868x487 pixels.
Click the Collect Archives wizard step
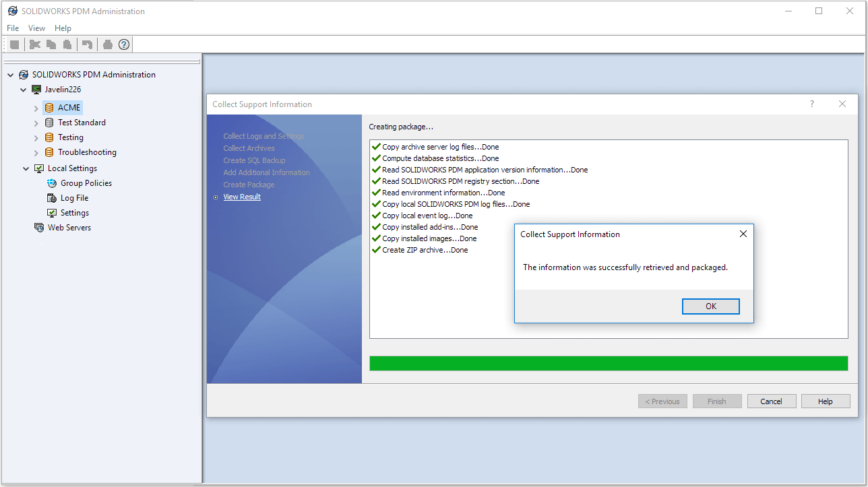coord(249,148)
